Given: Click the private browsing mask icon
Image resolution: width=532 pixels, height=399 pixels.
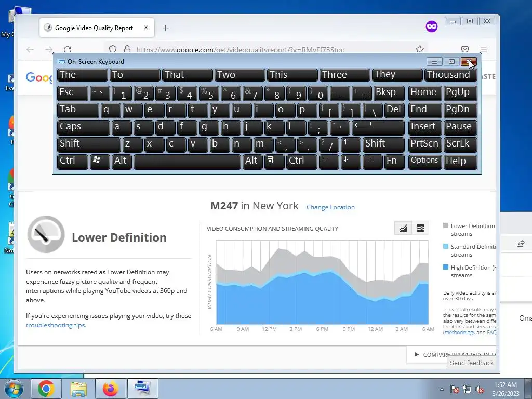Looking at the screenshot, I should click(432, 26).
